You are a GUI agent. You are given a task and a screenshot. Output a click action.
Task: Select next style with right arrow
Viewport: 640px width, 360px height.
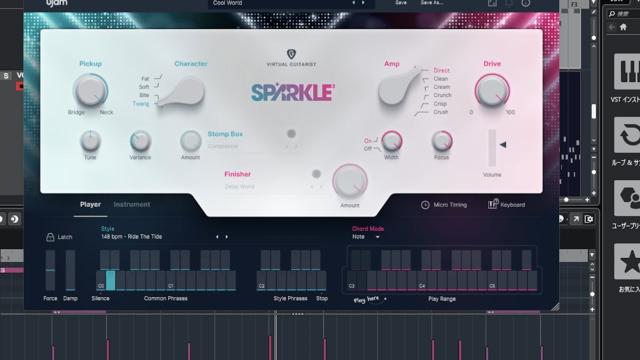click(227, 237)
